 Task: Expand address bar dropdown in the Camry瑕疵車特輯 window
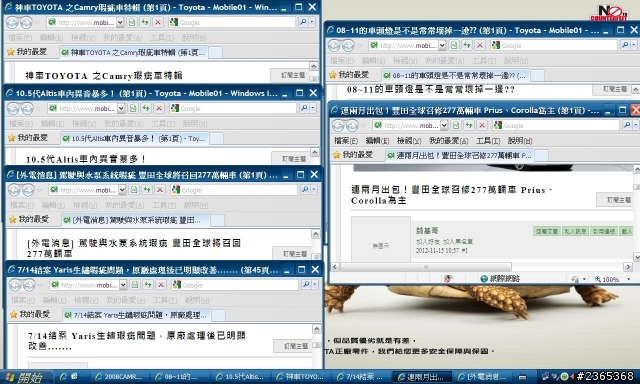[120, 22]
